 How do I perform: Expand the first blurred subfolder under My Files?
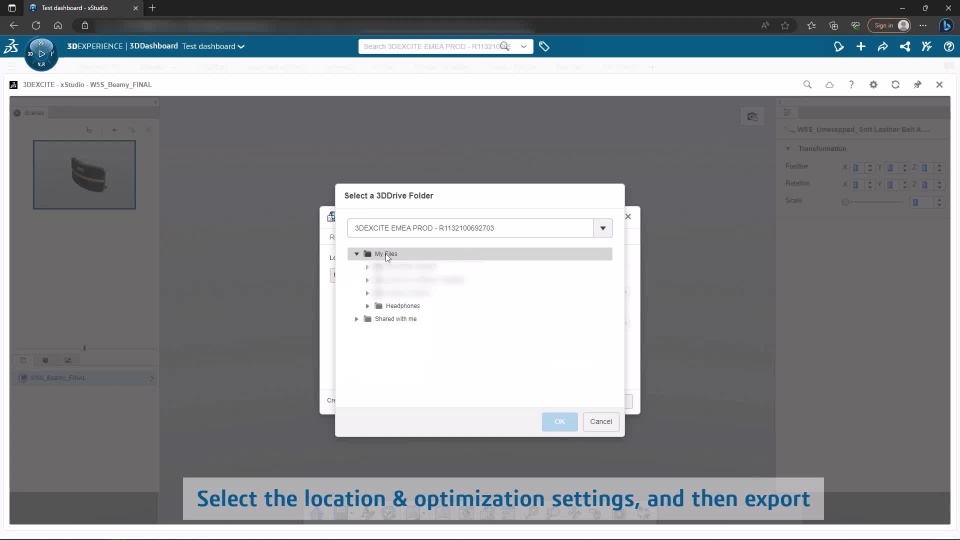click(x=367, y=267)
